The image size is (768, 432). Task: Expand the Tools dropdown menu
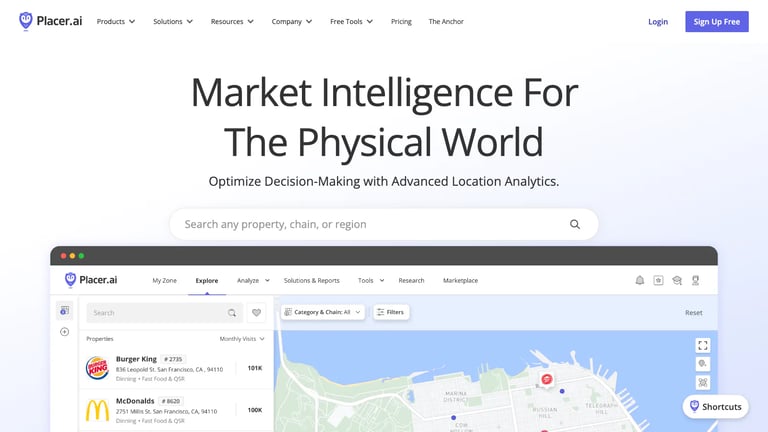[x=371, y=281]
